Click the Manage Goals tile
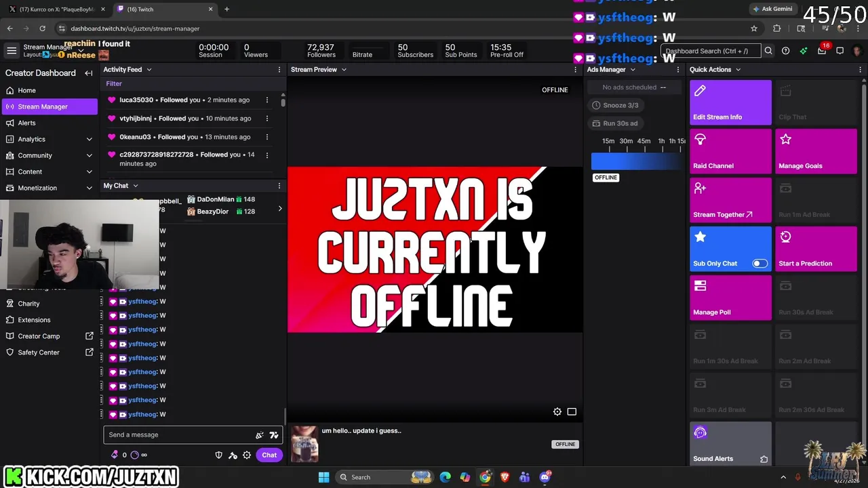Screen dimensions: 868x488 pyautogui.click(x=816, y=151)
